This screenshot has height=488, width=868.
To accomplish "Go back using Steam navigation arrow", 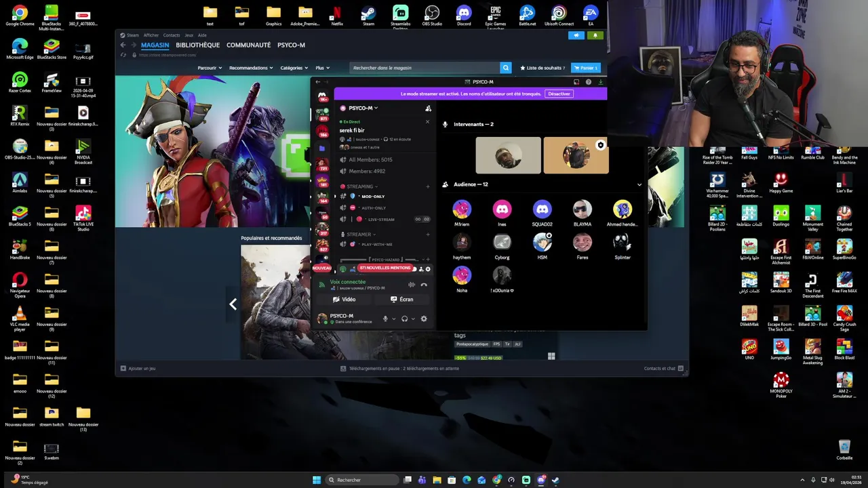I will [123, 45].
